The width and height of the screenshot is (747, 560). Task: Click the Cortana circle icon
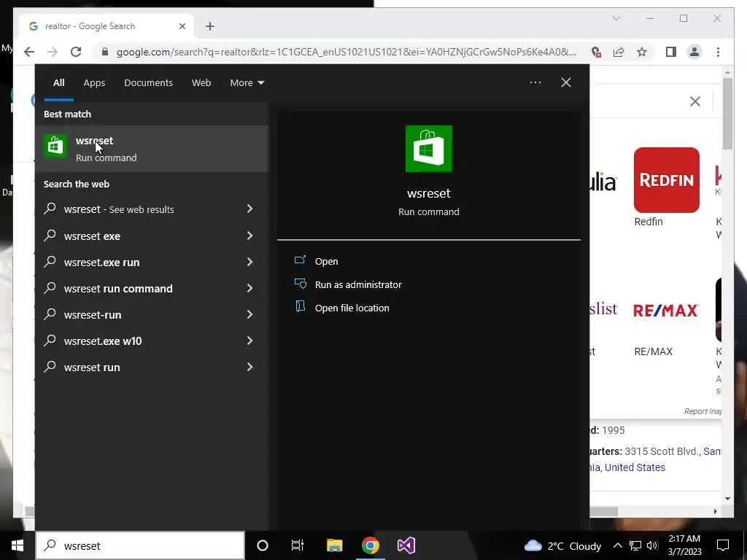click(263, 545)
